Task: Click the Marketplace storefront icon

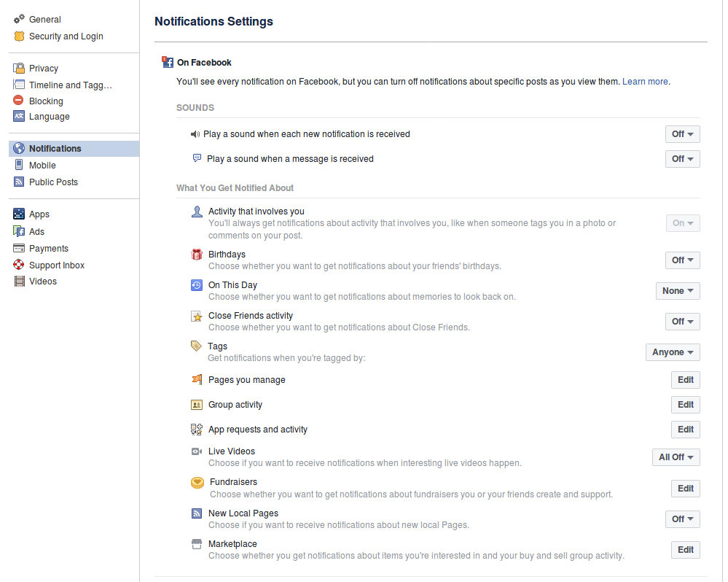Action: [x=197, y=544]
